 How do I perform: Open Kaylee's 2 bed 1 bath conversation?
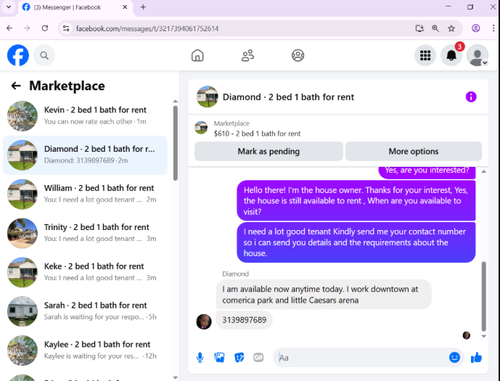point(85,350)
